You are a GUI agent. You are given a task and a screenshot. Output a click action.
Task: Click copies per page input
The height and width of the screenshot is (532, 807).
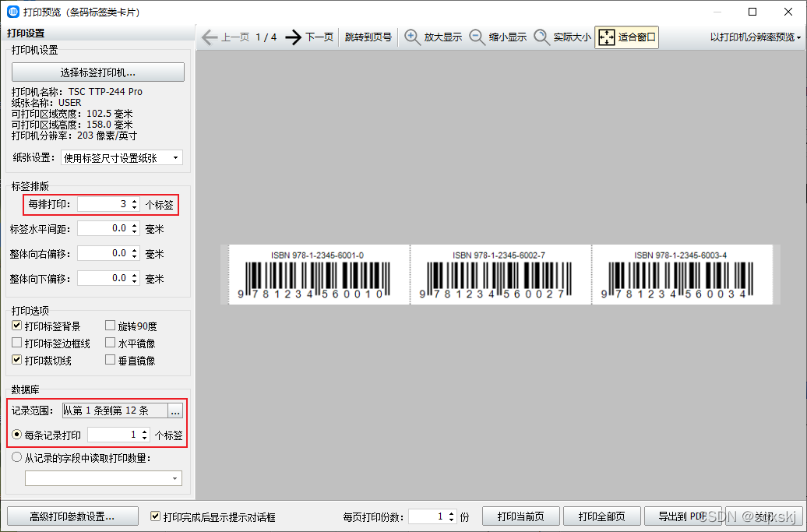click(x=428, y=516)
